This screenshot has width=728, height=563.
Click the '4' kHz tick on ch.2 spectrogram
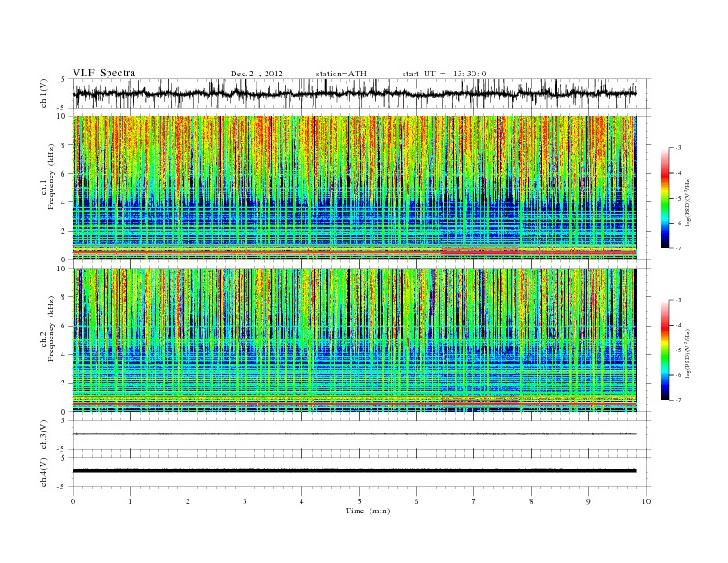(x=63, y=354)
